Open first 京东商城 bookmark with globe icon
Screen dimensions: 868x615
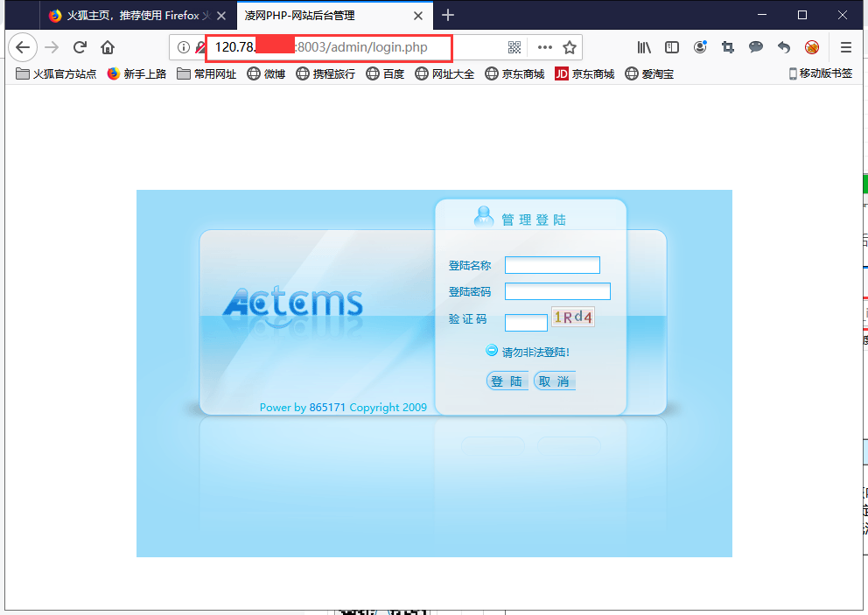514,73
